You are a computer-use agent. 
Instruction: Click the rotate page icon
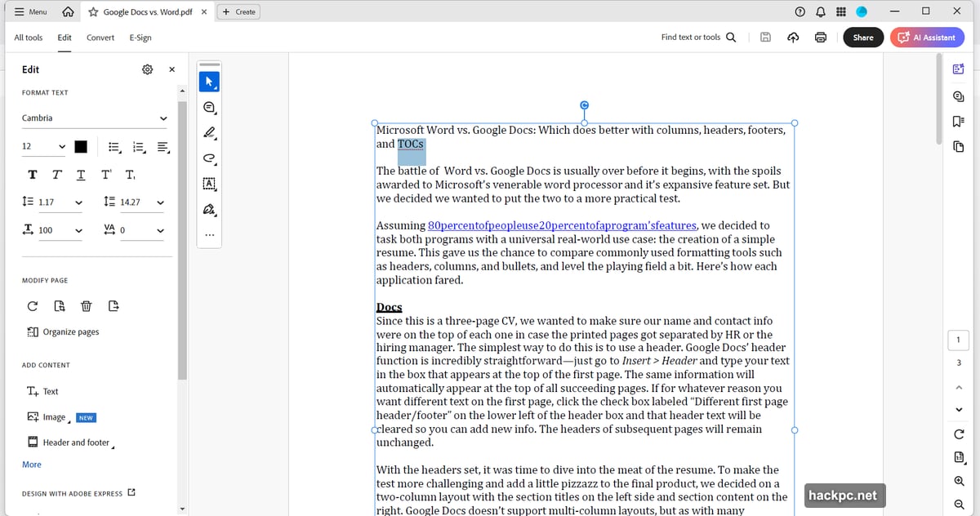(33, 305)
